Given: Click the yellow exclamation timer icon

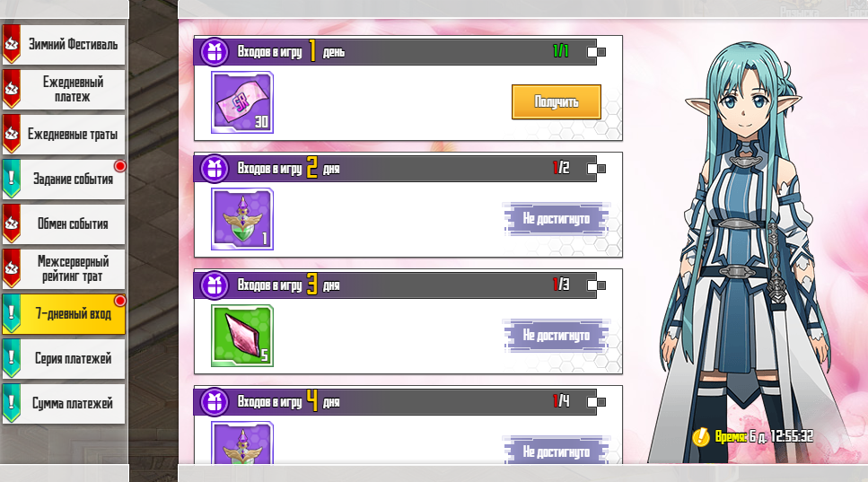Looking at the screenshot, I should click(x=701, y=436).
